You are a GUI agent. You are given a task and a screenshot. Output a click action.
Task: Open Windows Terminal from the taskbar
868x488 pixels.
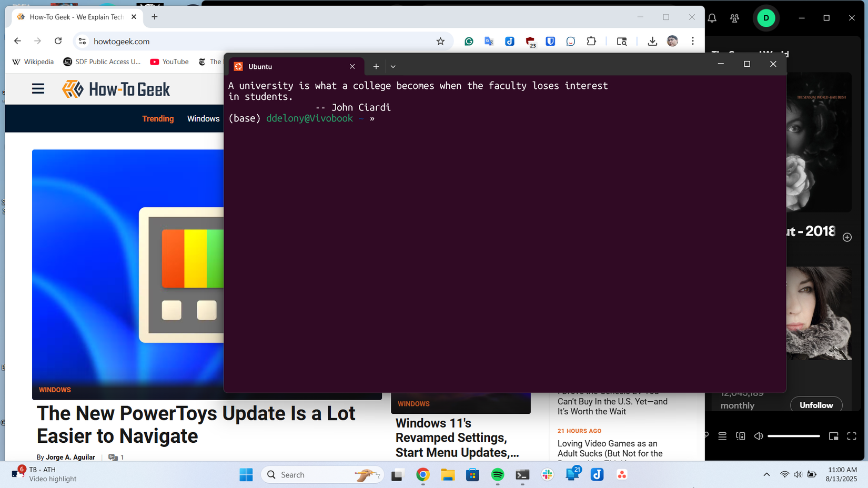pos(522,474)
